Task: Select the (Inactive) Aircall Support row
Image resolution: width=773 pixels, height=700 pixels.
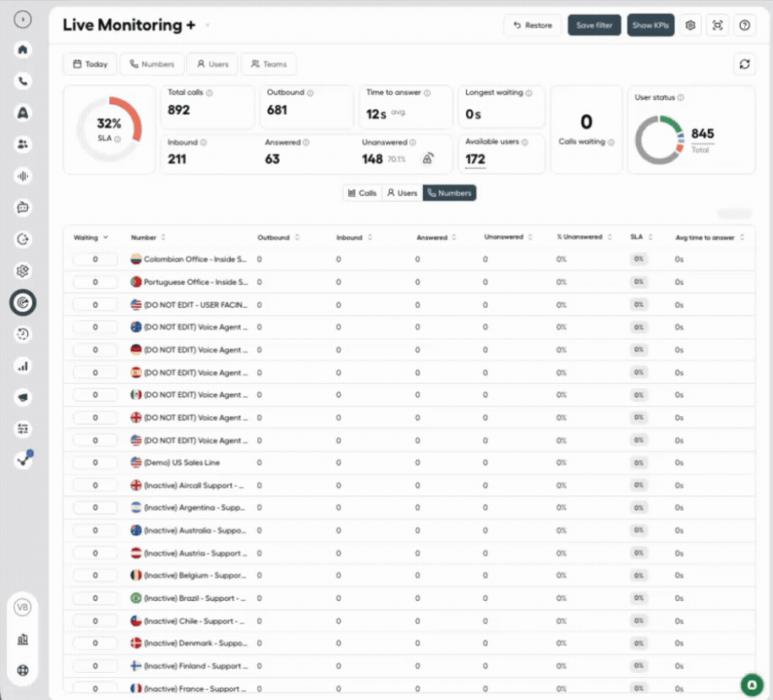Action: 409,485
